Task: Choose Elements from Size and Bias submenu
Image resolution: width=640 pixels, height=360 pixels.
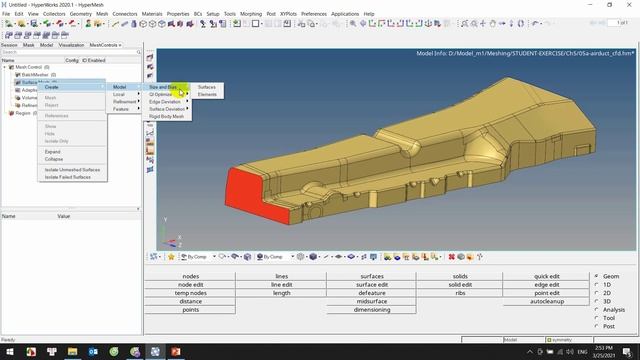Action: [x=207, y=94]
